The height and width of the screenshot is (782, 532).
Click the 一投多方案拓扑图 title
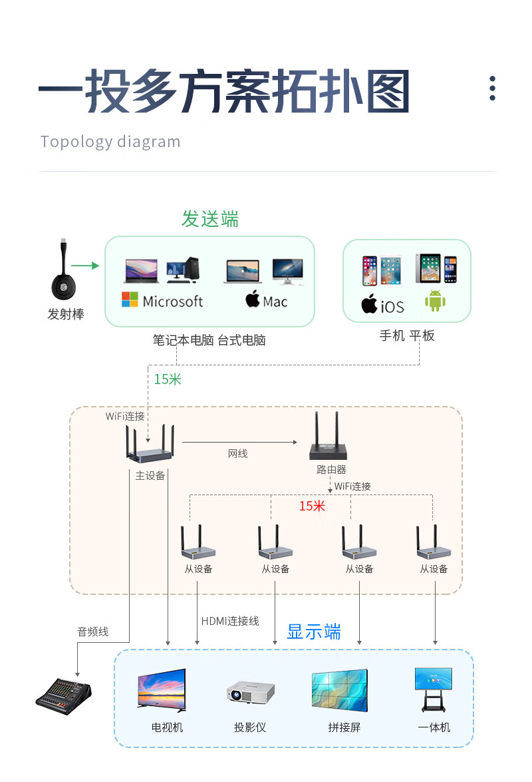coord(224,91)
